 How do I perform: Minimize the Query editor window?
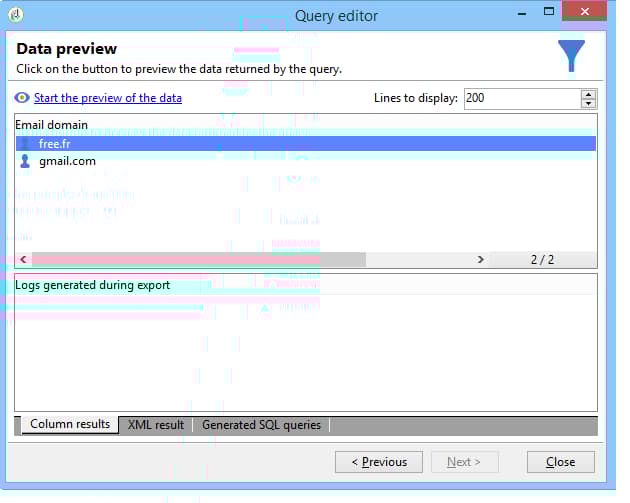click(522, 14)
